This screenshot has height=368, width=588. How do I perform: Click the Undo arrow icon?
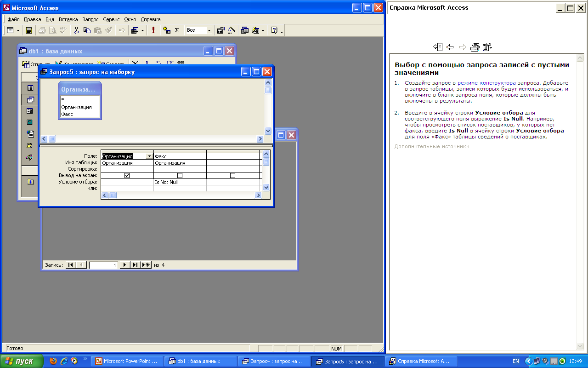(x=122, y=30)
